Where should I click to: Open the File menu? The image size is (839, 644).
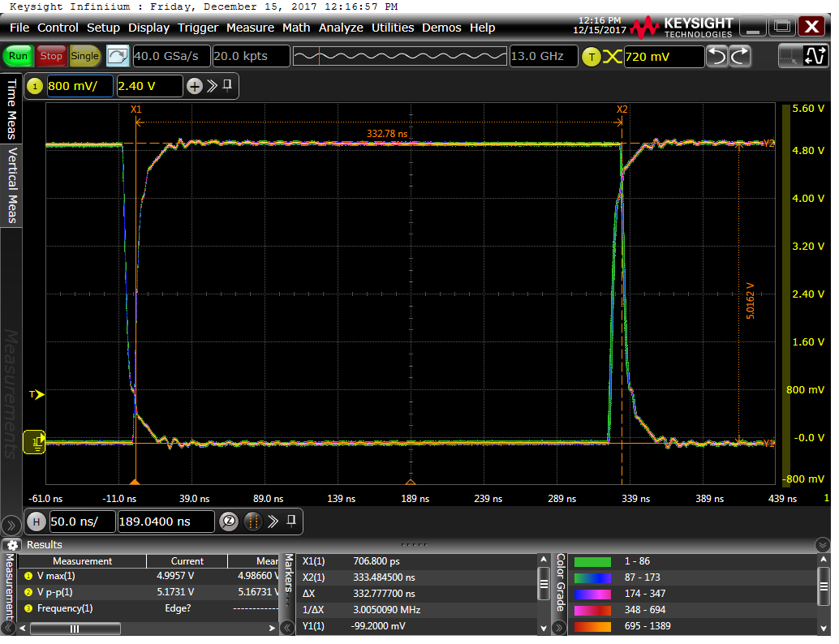[19, 28]
